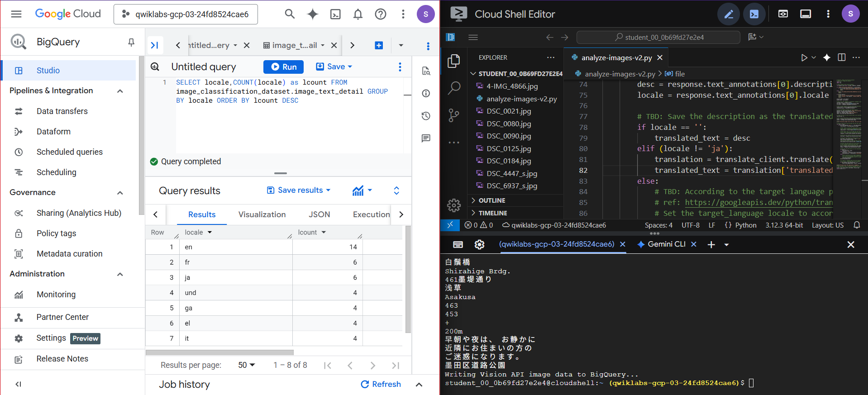Expand the OUTLINE section in Explorer
Viewport: 868px width, 395px height.
click(492, 200)
